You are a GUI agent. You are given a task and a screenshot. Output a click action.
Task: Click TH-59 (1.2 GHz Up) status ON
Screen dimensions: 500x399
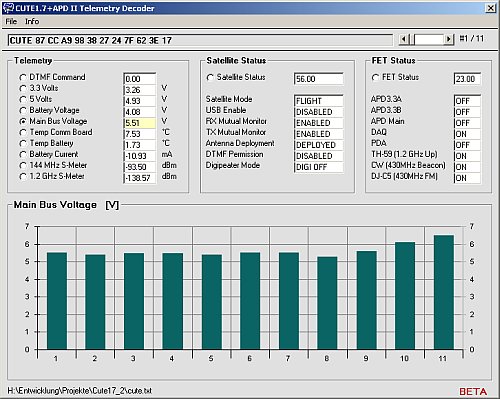click(467, 156)
